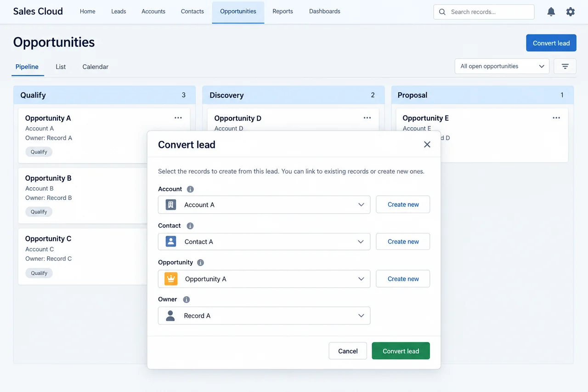Click the person icon in Contact field
The height and width of the screenshot is (392, 588).
(171, 242)
